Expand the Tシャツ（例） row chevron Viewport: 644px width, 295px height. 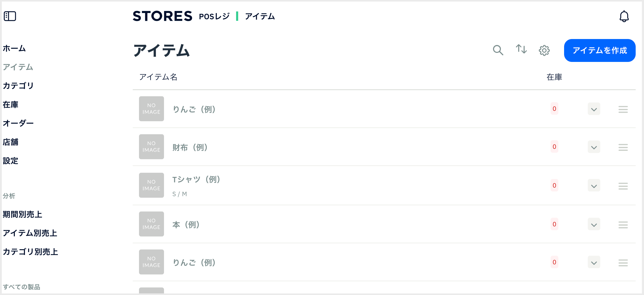(594, 185)
